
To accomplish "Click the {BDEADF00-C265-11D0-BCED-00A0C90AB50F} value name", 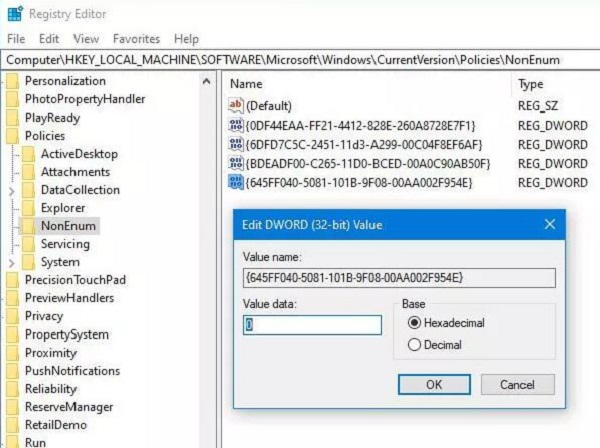I will (367, 164).
